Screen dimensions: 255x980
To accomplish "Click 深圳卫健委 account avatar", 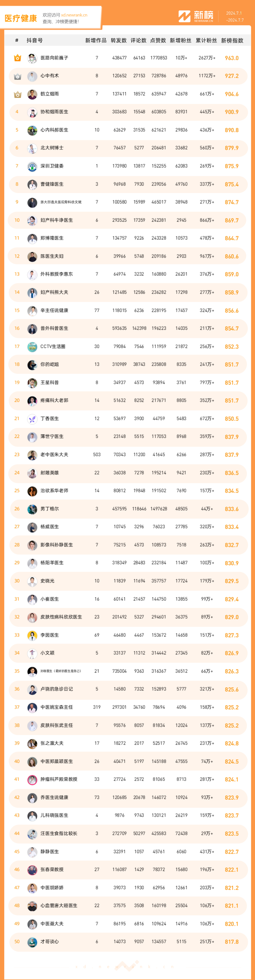I will click(x=32, y=166).
